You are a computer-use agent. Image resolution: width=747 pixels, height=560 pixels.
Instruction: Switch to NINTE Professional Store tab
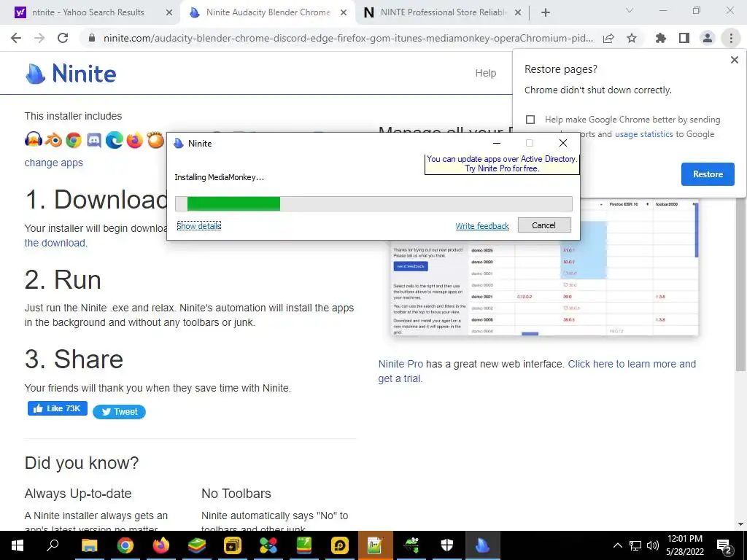click(443, 12)
